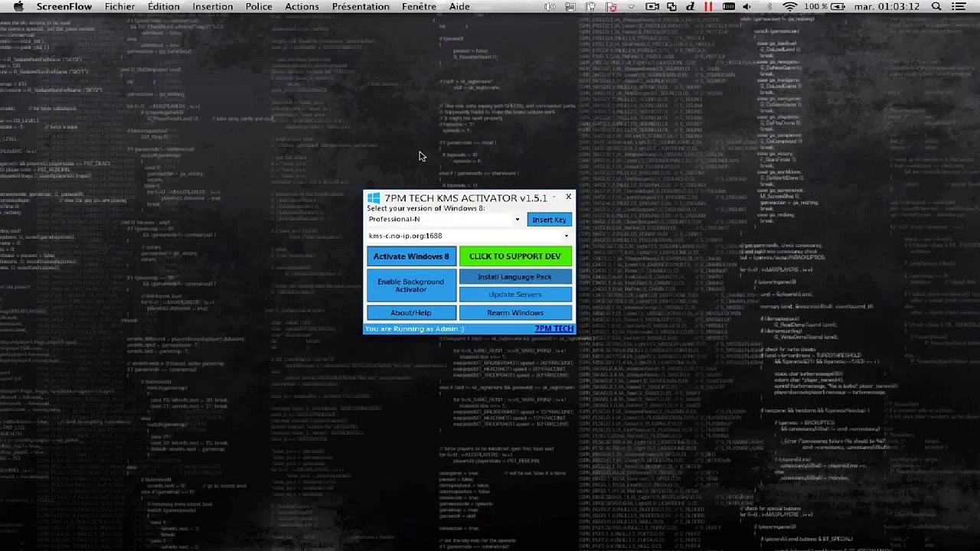Image resolution: width=980 pixels, height=551 pixels.
Task: Open the Fenêtre menu
Action: tap(419, 7)
